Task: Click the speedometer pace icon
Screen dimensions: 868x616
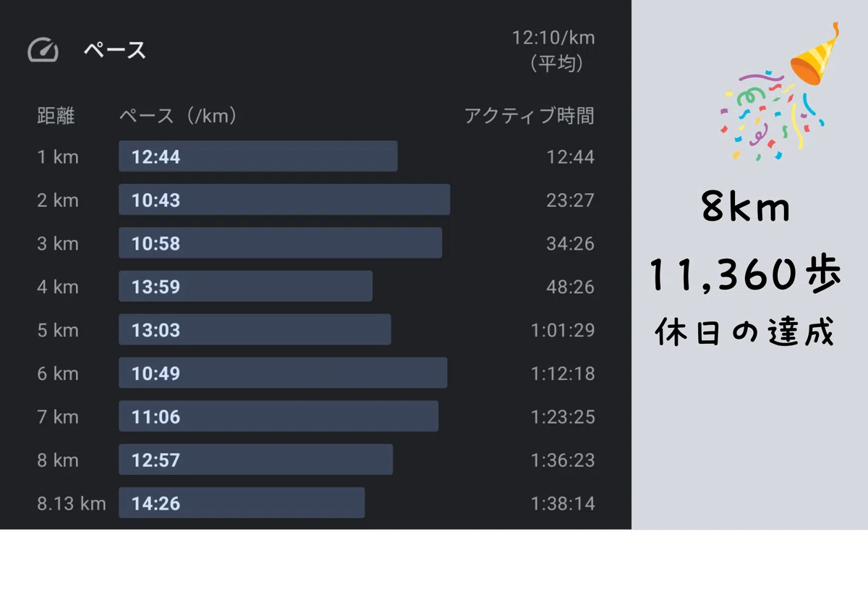Action: [x=42, y=51]
